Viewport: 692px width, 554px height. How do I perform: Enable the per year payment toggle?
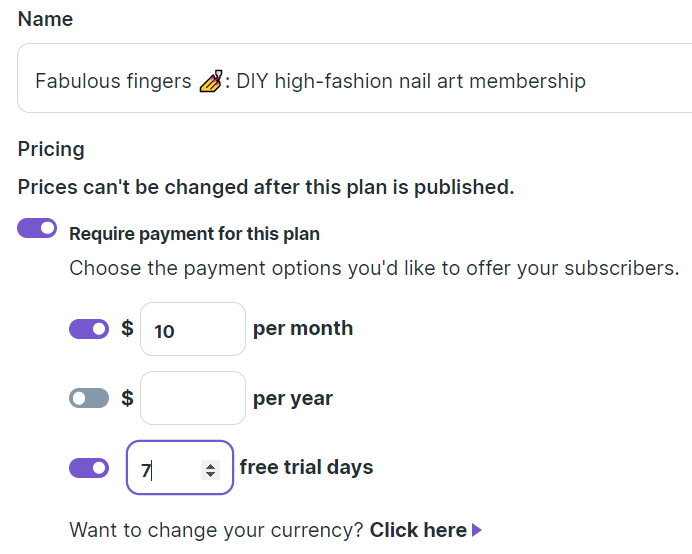tap(89, 398)
